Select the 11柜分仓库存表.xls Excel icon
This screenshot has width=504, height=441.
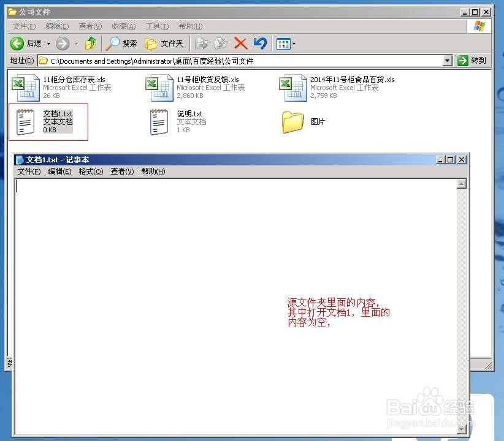[x=26, y=88]
